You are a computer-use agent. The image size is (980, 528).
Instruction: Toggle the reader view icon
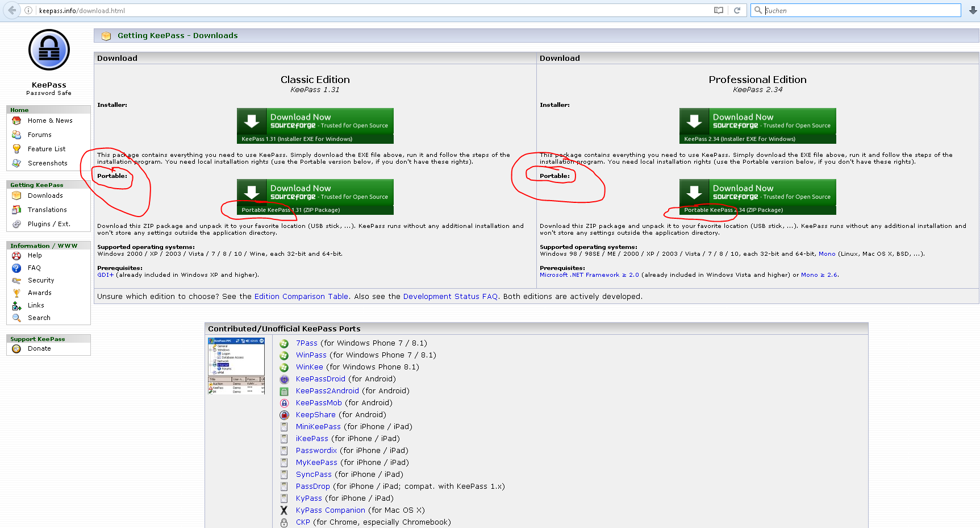tap(719, 10)
